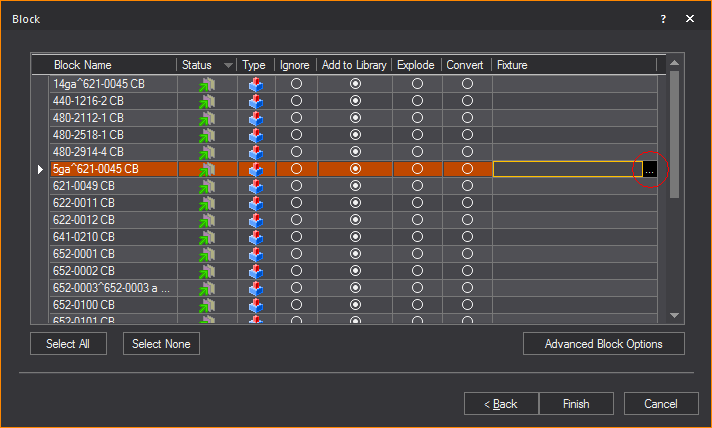Image resolution: width=712 pixels, height=428 pixels.
Task: Click type icon for 621-0049 CB row
Action: (255, 187)
